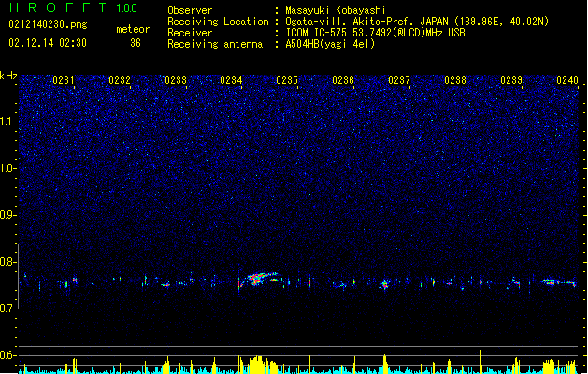Image resolution: width=588 pixels, height=374 pixels.
Task: Click the 1.0 frequency axis label
Action: (8, 168)
